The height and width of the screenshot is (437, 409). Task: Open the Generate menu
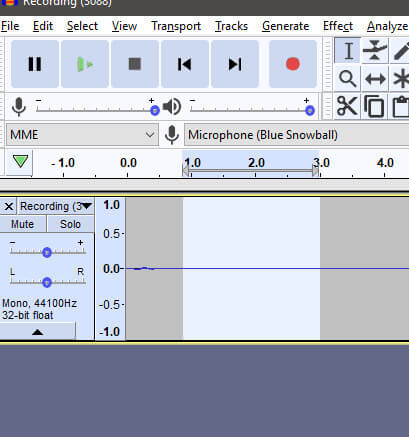pos(286,26)
